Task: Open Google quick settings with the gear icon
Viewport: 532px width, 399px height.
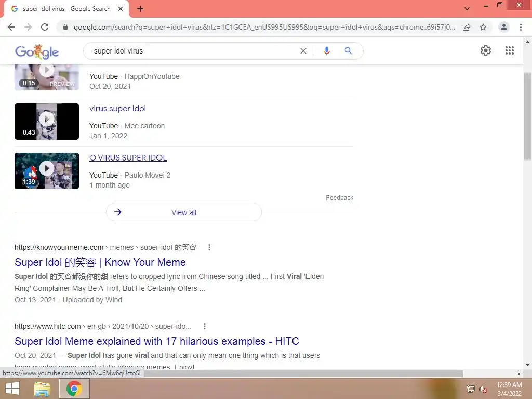Action: click(486, 50)
